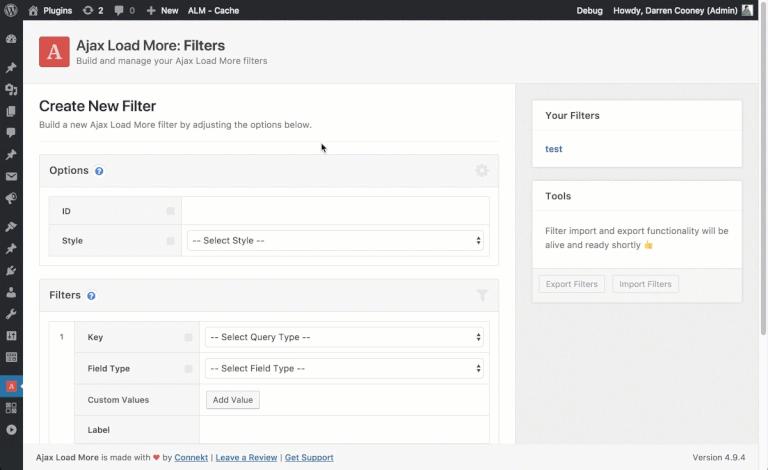Open the Pages icon in the sidebar
This screenshot has width=768, height=470.
11,111
